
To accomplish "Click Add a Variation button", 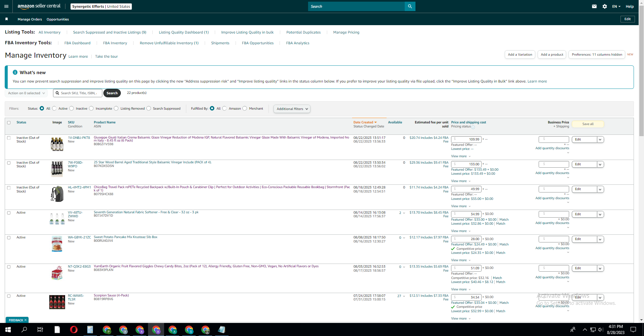I will point(520,55).
